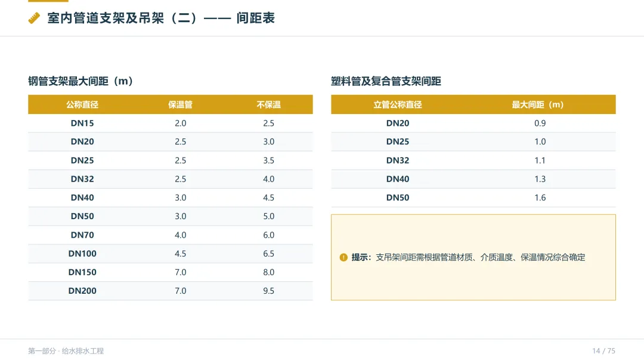Select the 保温管 column header
Screen dimensions: 644x363
[180, 105]
